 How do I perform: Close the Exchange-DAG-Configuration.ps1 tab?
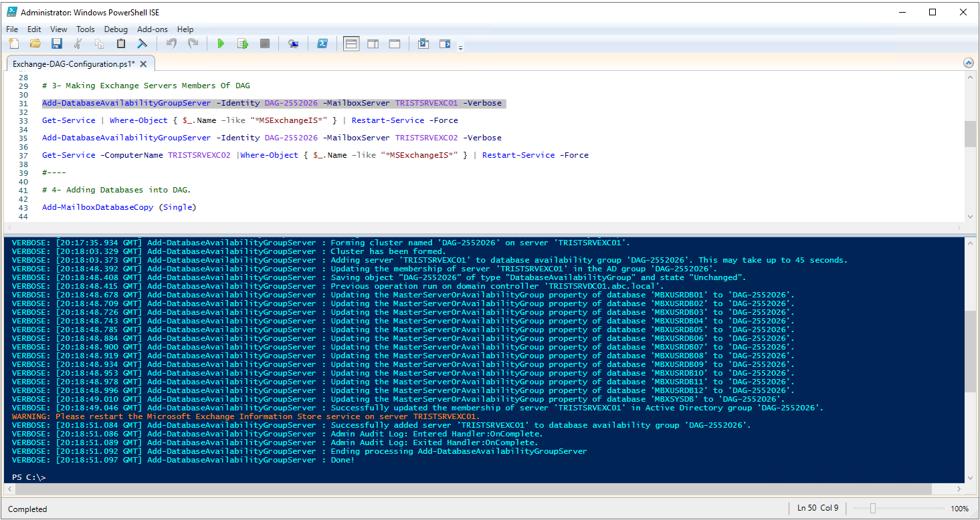click(x=143, y=64)
